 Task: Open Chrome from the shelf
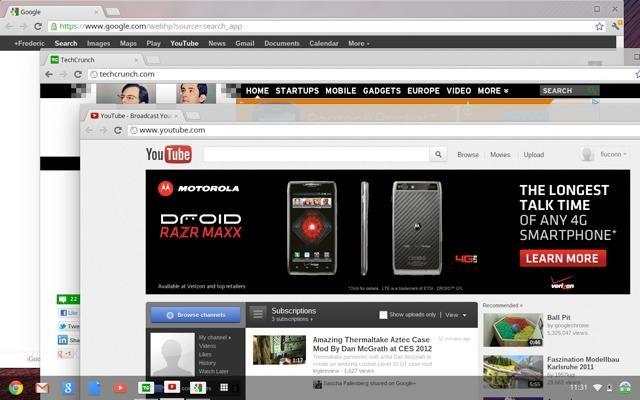coord(16,388)
